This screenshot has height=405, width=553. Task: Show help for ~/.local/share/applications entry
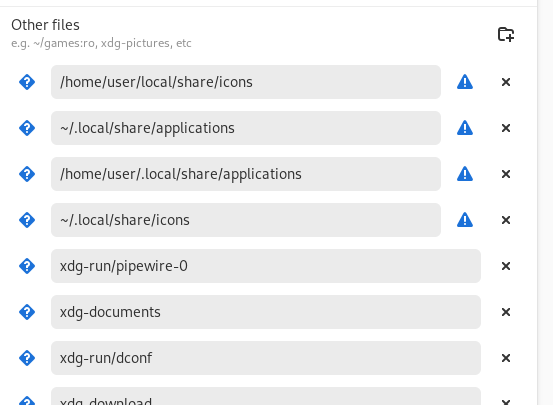click(27, 128)
